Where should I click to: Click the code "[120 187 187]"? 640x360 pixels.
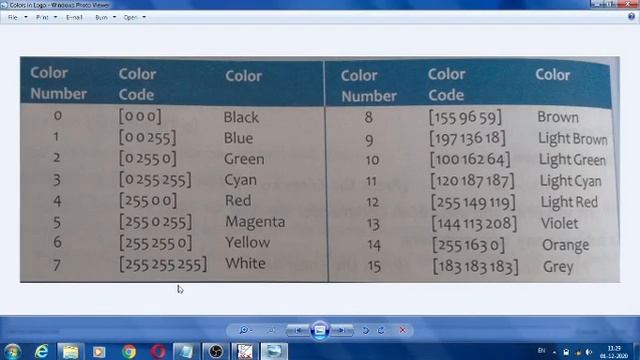473,181
